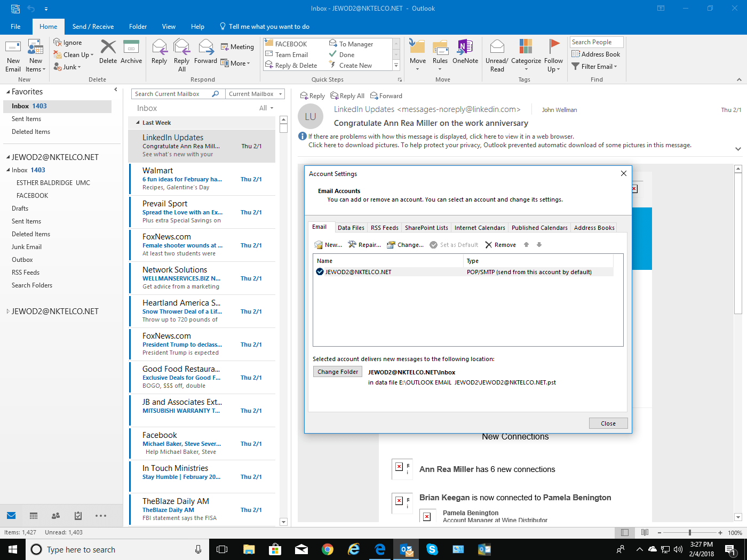Open Change Folder for message delivery

pyautogui.click(x=337, y=371)
